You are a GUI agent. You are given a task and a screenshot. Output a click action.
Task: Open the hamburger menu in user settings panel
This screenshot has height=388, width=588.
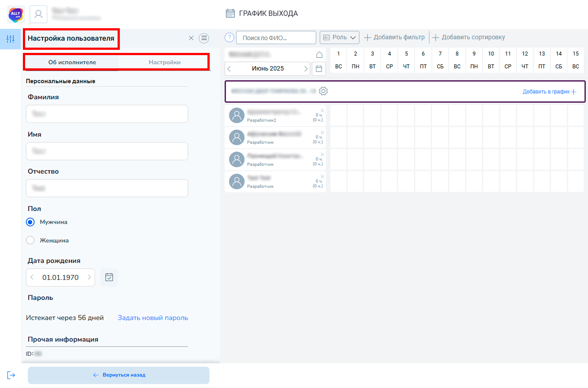[x=204, y=38]
